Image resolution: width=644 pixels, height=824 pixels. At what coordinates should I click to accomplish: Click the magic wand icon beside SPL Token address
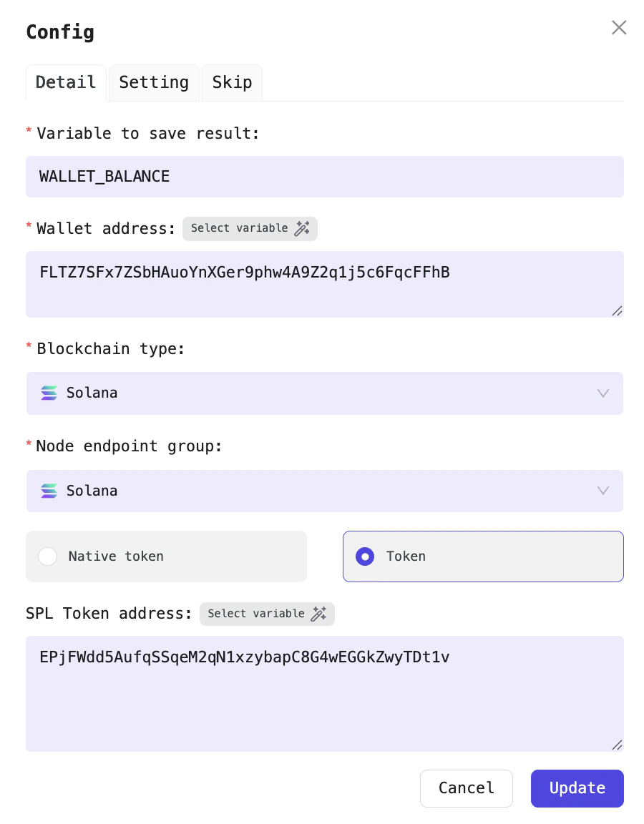(319, 614)
